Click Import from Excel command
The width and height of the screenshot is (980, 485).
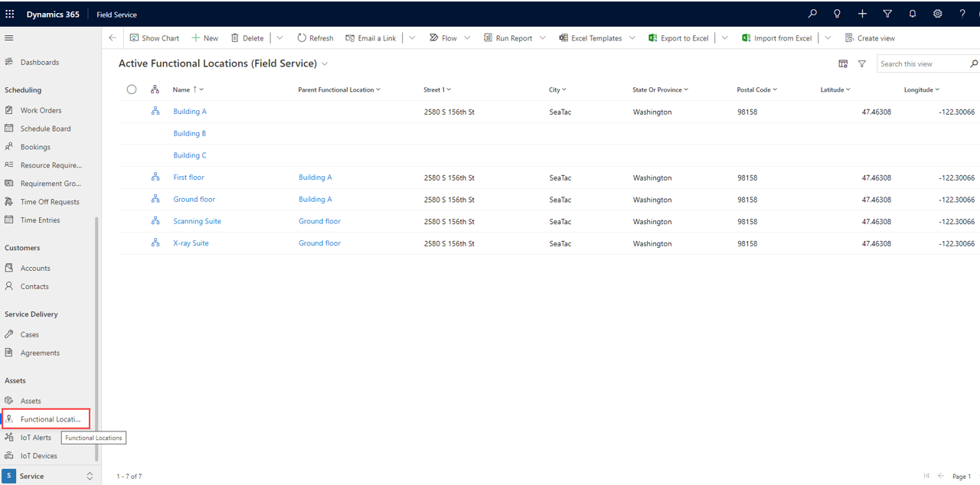click(776, 37)
